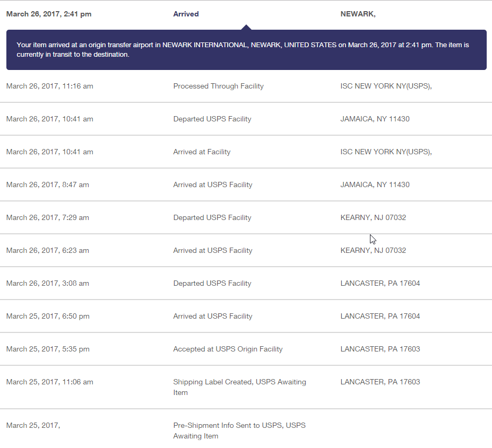Image resolution: width=492 pixels, height=448 pixels.
Task: Click 'Arrived at USPS Facility' in the 6:23 am row
Action: coord(213,251)
